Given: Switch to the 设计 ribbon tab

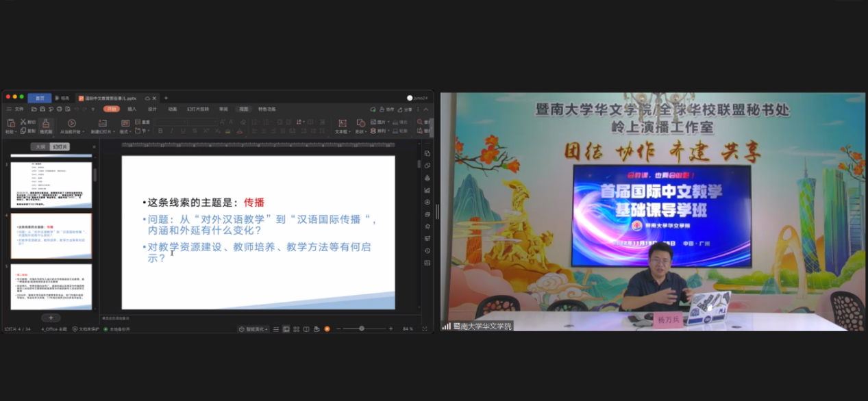Looking at the screenshot, I should tap(152, 109).
